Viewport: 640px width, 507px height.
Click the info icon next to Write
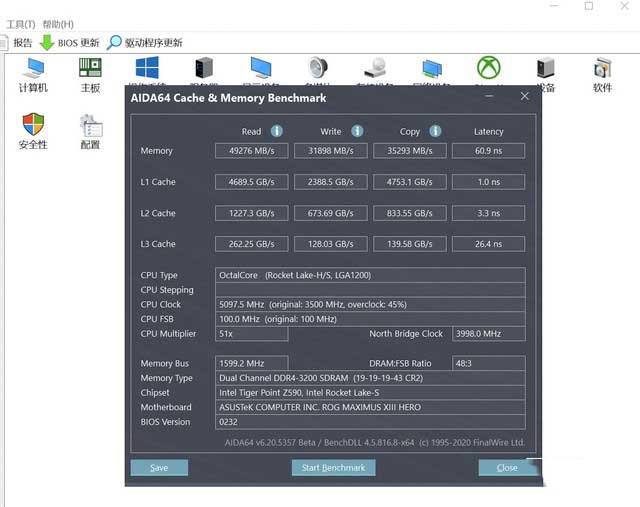[357, 131]
